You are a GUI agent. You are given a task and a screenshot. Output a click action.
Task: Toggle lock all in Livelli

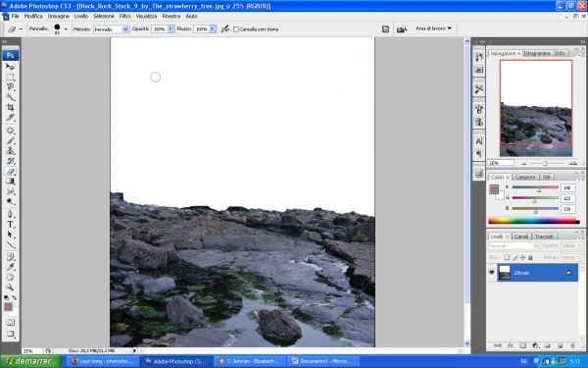[x=530, y=257]
